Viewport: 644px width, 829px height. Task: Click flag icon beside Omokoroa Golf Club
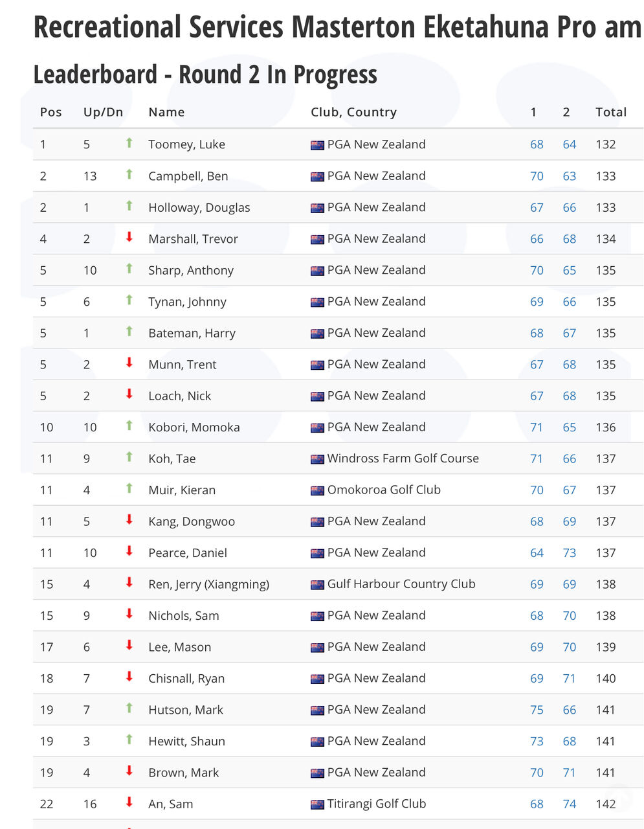click(317, 490)
